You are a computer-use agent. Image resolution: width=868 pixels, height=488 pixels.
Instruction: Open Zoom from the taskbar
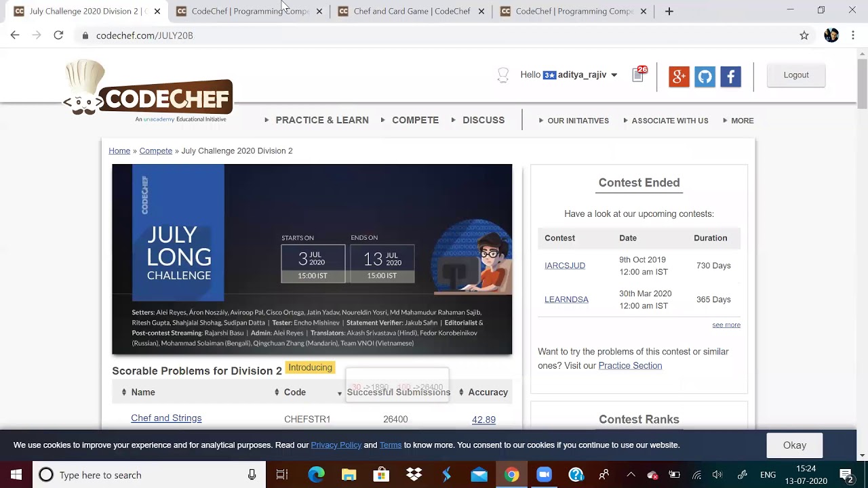coord(544,475)
